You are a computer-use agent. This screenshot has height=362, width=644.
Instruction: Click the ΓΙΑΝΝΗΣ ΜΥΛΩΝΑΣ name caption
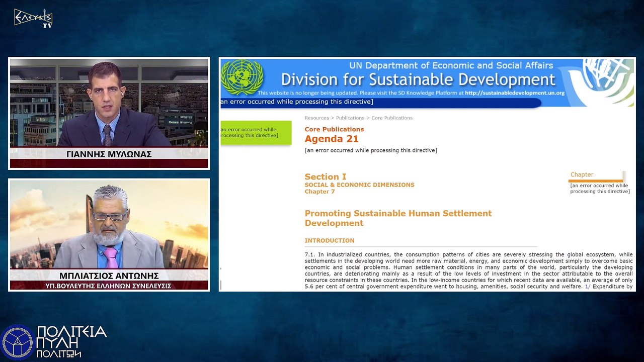pos(109,154)
